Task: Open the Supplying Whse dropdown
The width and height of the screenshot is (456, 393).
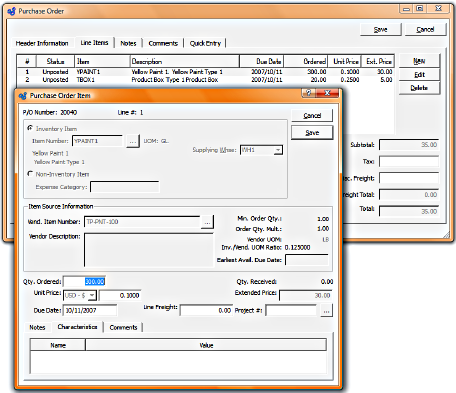Action: tap(278, 150)
